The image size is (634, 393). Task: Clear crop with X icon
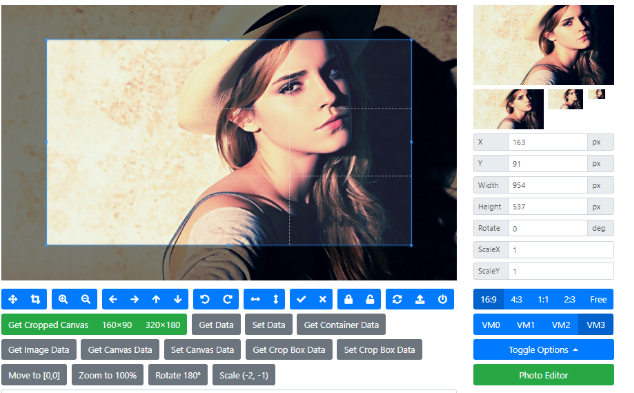pyautogui.click(x=323, y=299)
